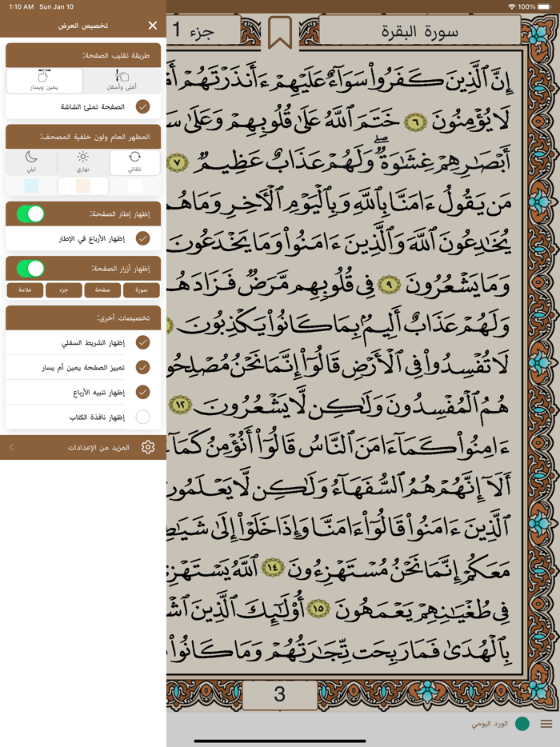Tap the bookmark ribbon icon above page

[280, 33]
